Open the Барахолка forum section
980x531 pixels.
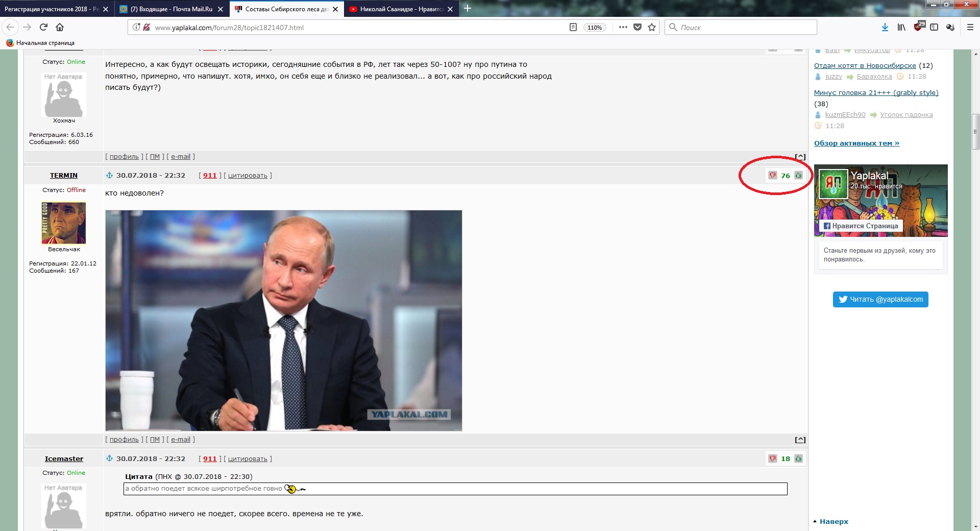pyautogui.click(x=874, y=77)
